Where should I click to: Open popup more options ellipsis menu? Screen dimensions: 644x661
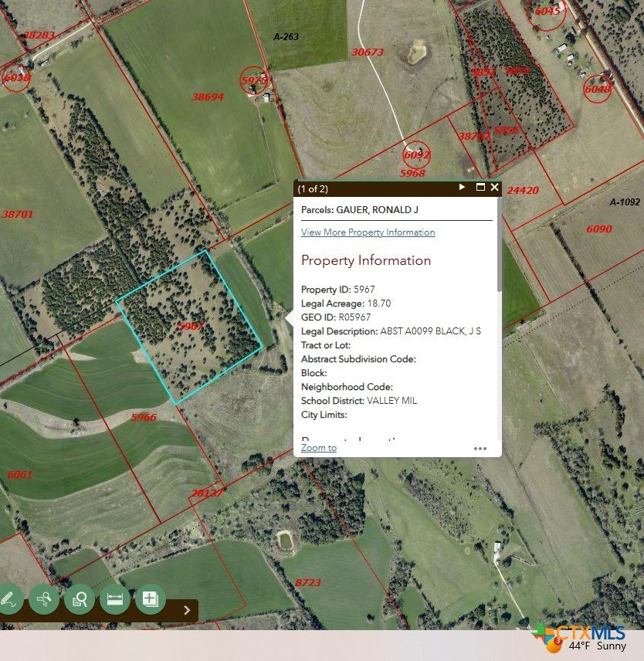480,448
